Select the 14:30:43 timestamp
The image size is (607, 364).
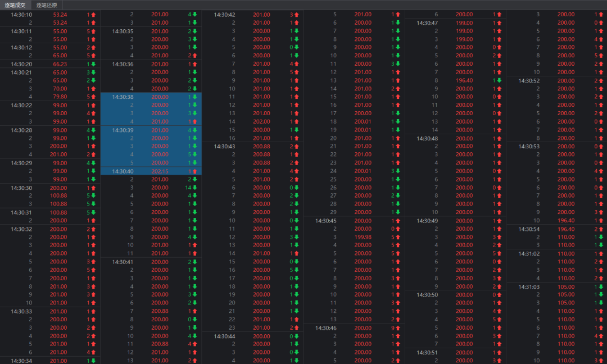(224, 147)
